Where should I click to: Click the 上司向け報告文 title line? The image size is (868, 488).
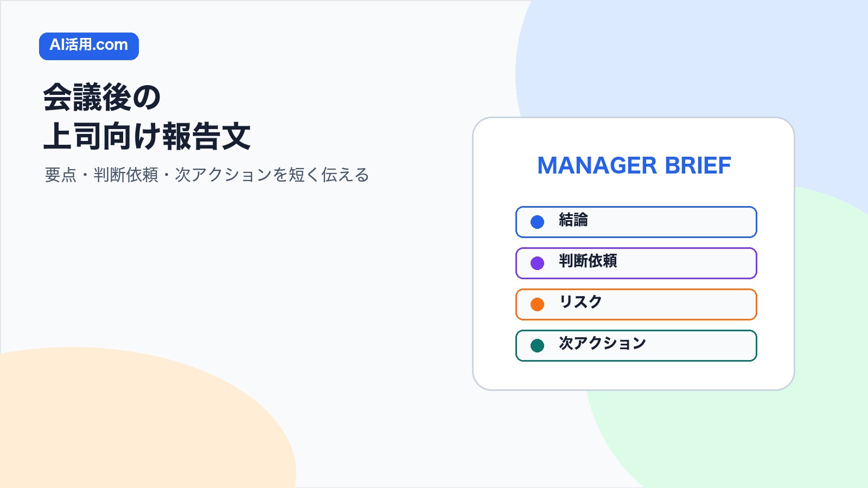pyautogui.click(x=147, y=136)
